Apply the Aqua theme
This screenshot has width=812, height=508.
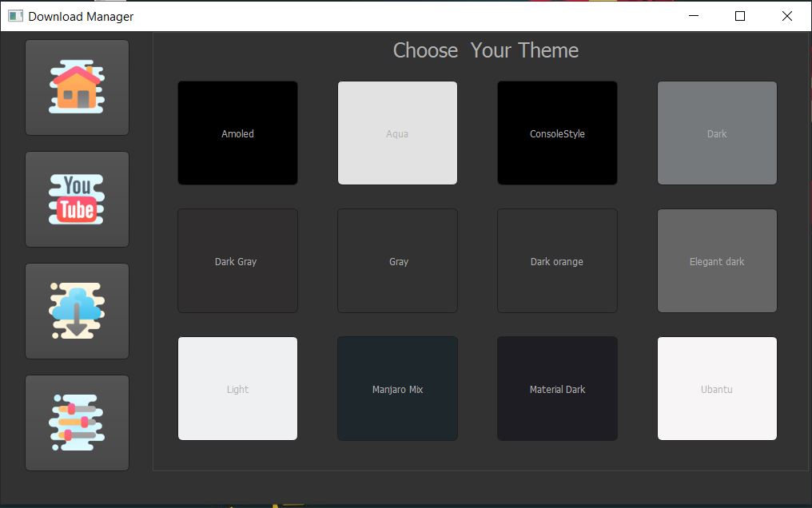pyautogui.click(x=397, y=133)
